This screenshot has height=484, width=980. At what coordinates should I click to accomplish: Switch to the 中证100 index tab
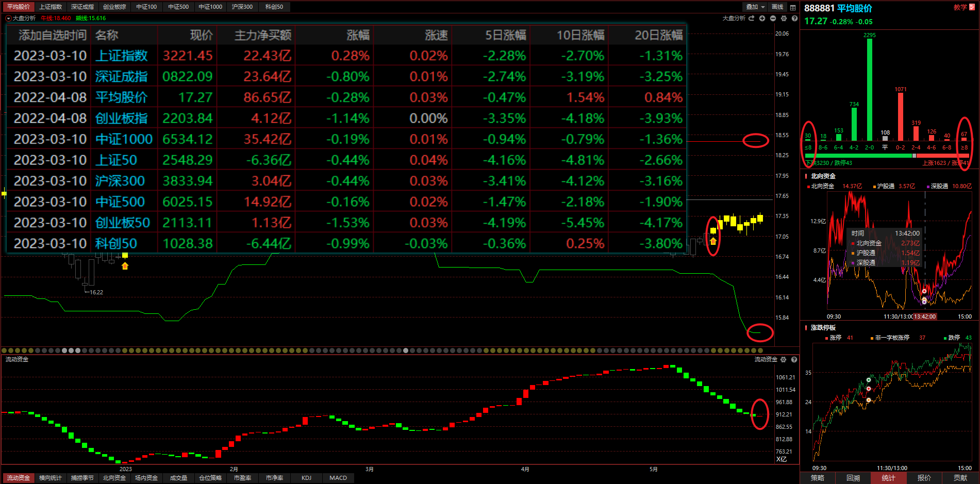click(146, 7)
